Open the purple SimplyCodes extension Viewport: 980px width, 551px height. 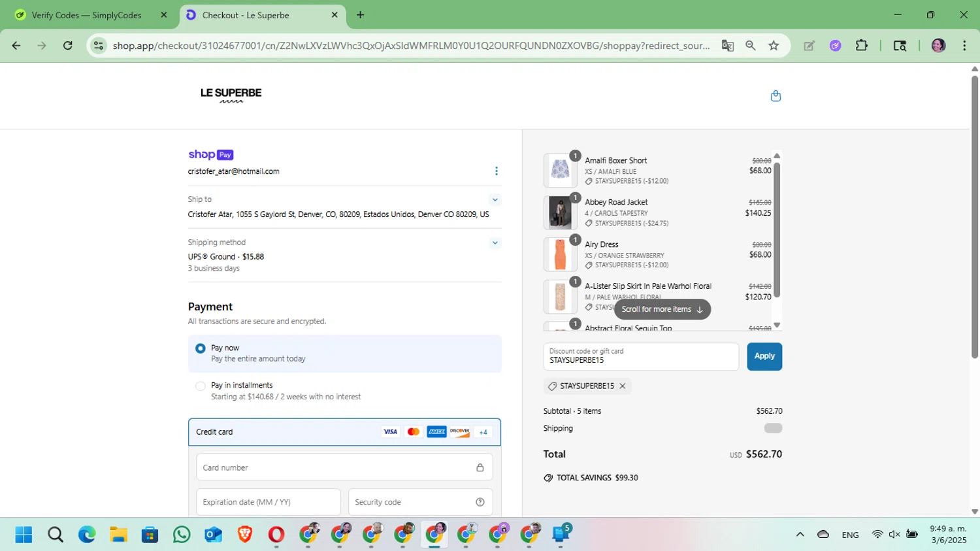click(x=836, y=46)
